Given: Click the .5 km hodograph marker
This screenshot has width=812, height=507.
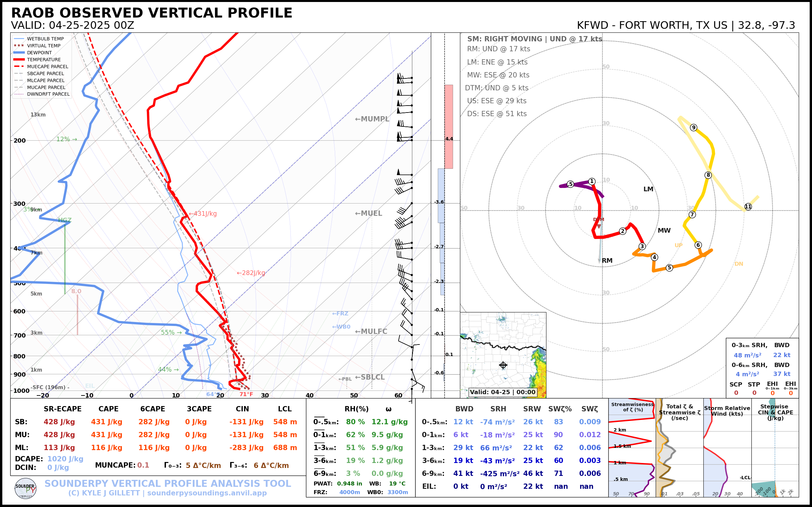Looking at the screenshot, I should click(x=570, y=184).
